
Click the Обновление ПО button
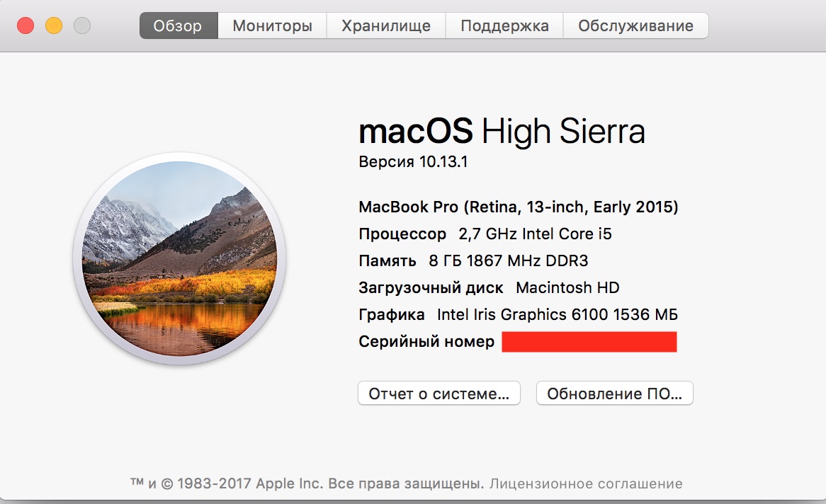(614, 394)
